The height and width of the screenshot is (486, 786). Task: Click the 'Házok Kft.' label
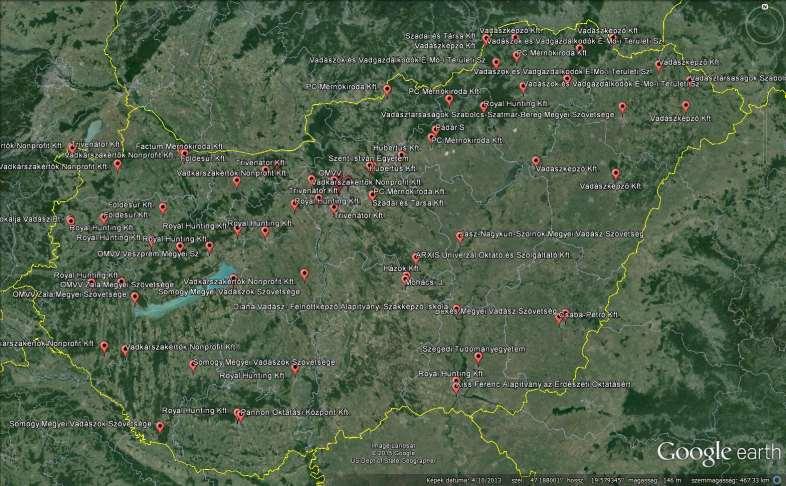click(x=402, y=269)
